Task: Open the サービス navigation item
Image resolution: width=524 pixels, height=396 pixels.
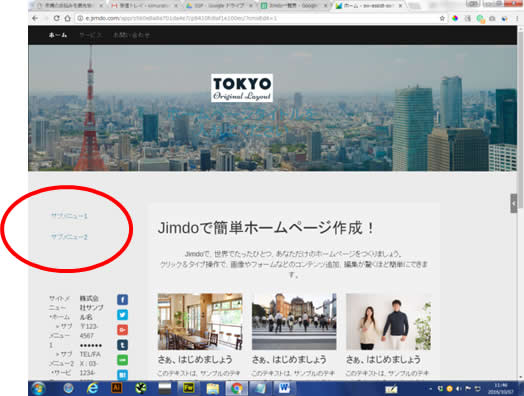Action: click(x=91, y=35)
